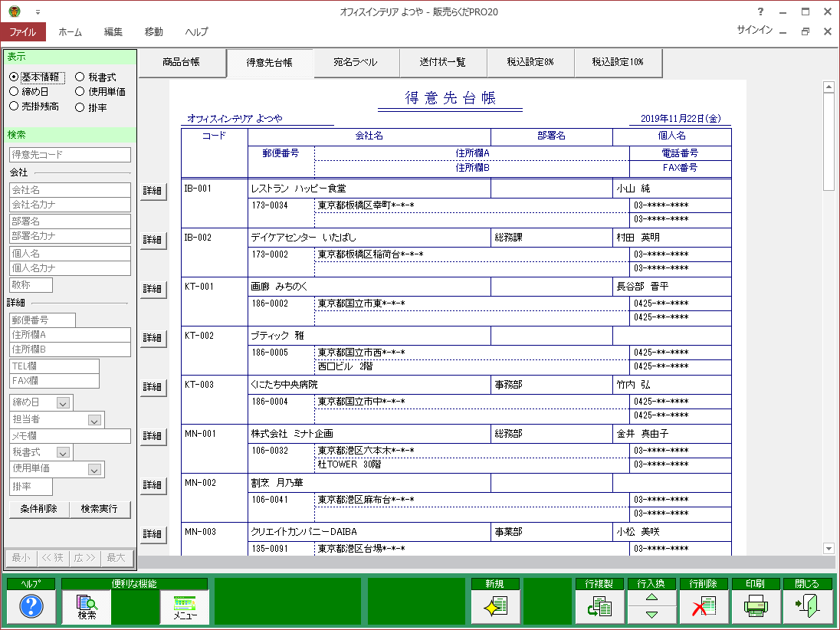The width and height of the screenshot is (840, 630).
Task: Click 詳細 button for KT-001 row
Action: (x=153, y=289)
